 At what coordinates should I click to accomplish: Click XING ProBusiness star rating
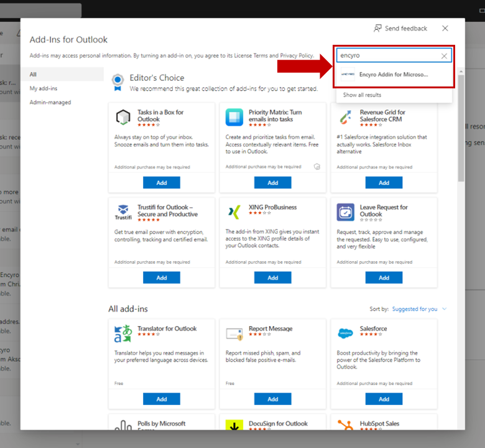[260, 213]
